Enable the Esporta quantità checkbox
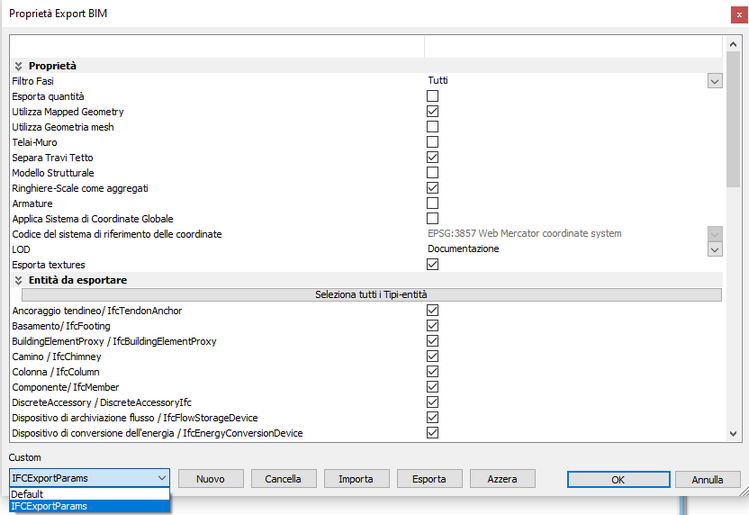The width and height of the screenshot is (749, 515). (x=432, y=96)
